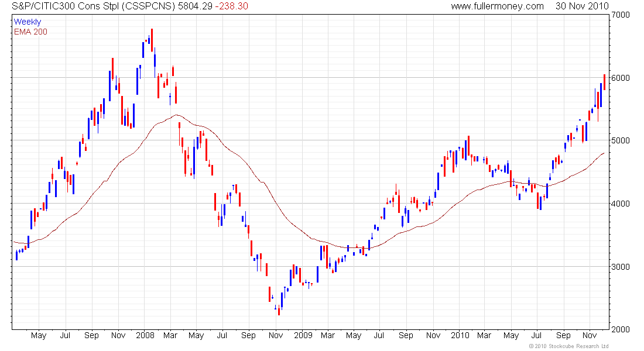Viewport: 644px width, 351px height.
Task: Click the Mar label right after 2010
Action: 484,335
